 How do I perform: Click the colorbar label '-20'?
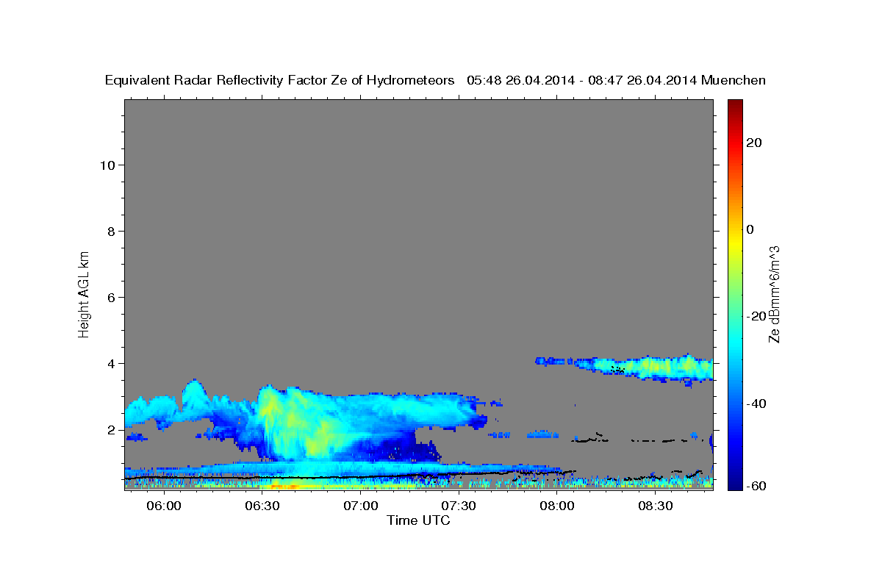coord(755,316)
